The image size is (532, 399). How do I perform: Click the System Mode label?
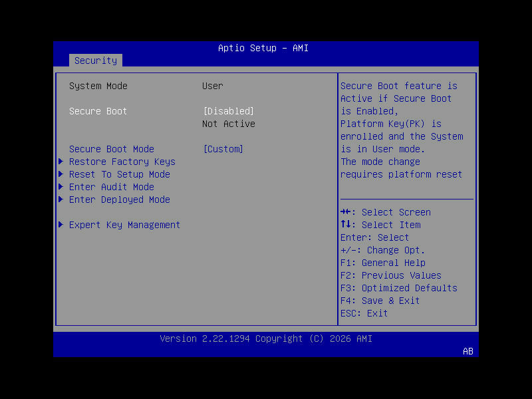pos(98,86)
